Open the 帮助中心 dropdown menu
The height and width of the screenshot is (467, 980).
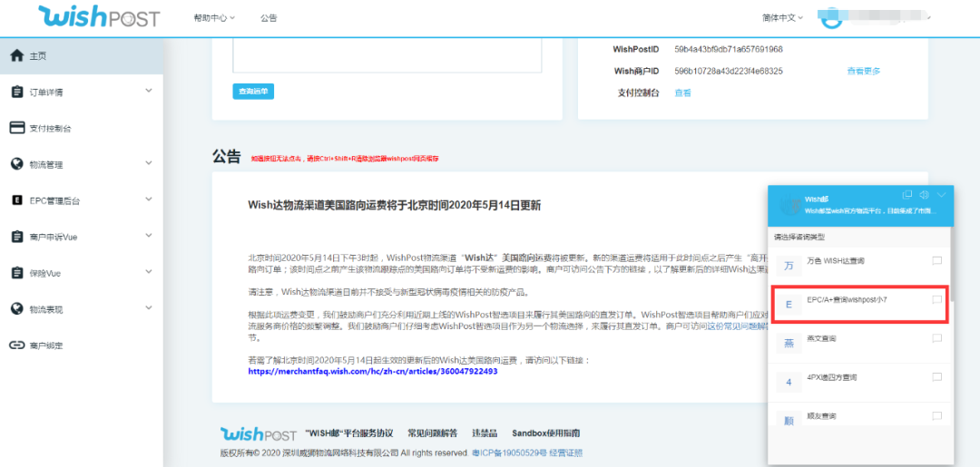point(214,18)
